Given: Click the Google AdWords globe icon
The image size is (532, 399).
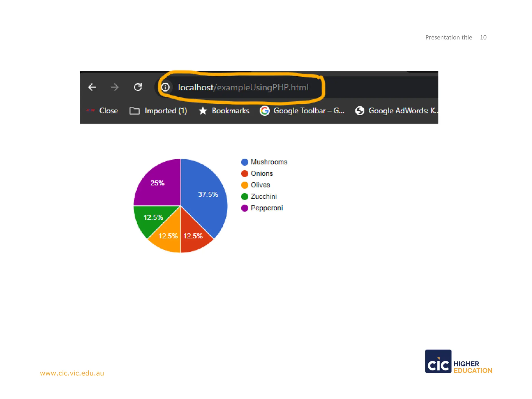Looking at the screenshot, I should (x=360, y=111).
